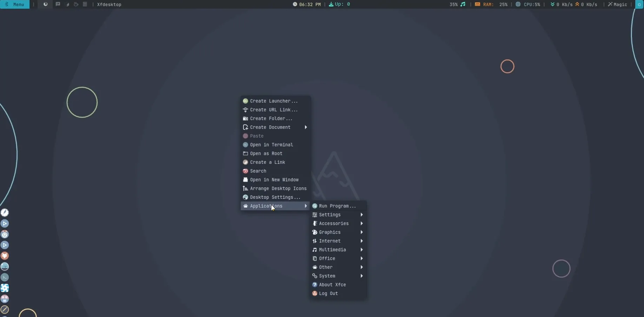Open the Up: 0 updates indicator
Screen dimensions: 644x317
[339, 4]
